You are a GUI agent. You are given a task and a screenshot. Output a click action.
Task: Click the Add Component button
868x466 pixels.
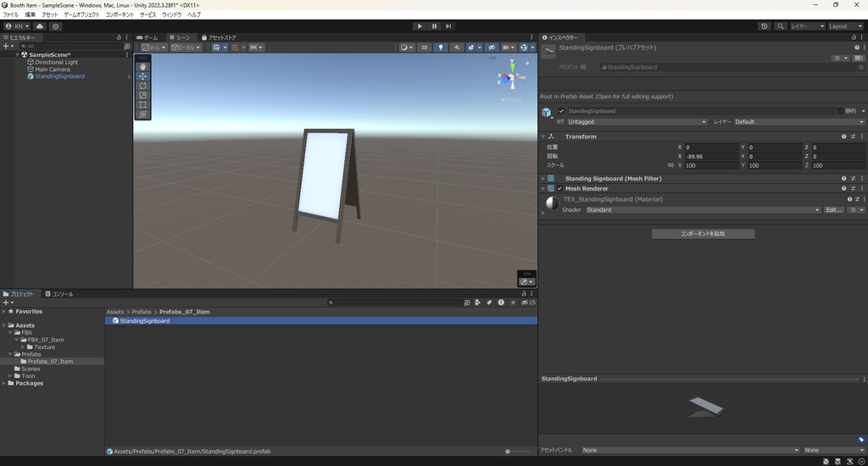703,233
